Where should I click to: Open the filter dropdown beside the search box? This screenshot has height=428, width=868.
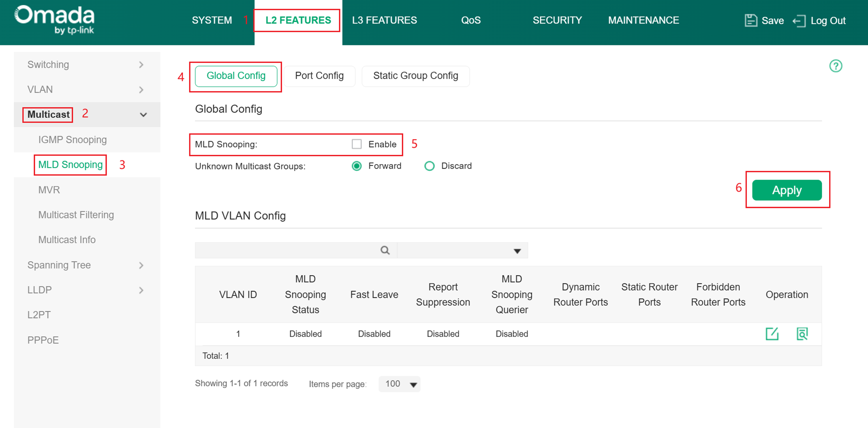[517, 250]
